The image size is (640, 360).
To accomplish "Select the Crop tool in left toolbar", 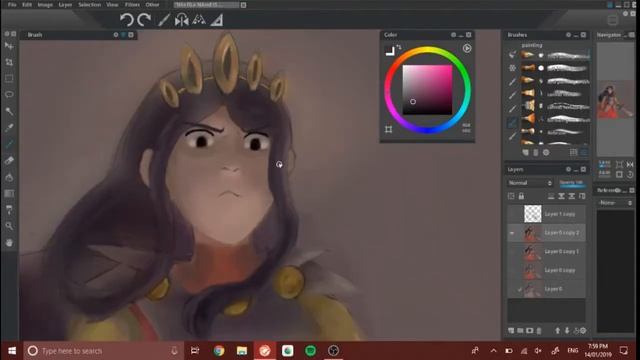I will click(9, 62).
